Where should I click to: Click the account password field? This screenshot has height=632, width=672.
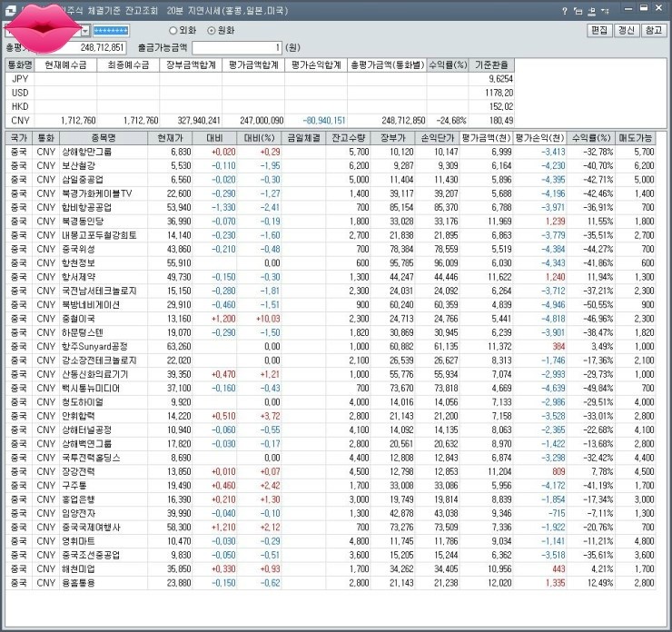(112, 30)
